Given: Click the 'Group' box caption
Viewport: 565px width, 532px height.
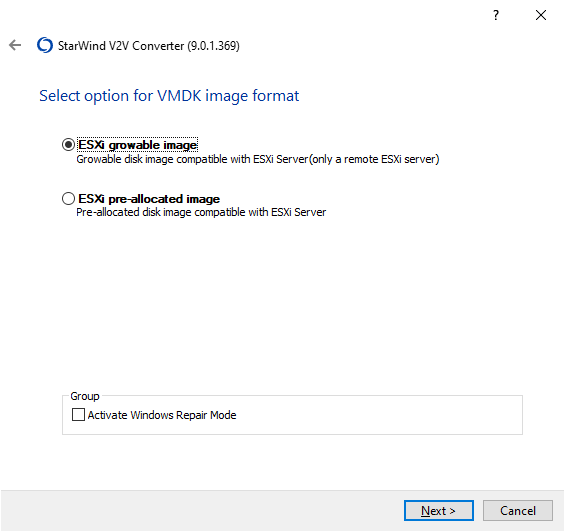Looking at the screenshot, I should 85,396.
